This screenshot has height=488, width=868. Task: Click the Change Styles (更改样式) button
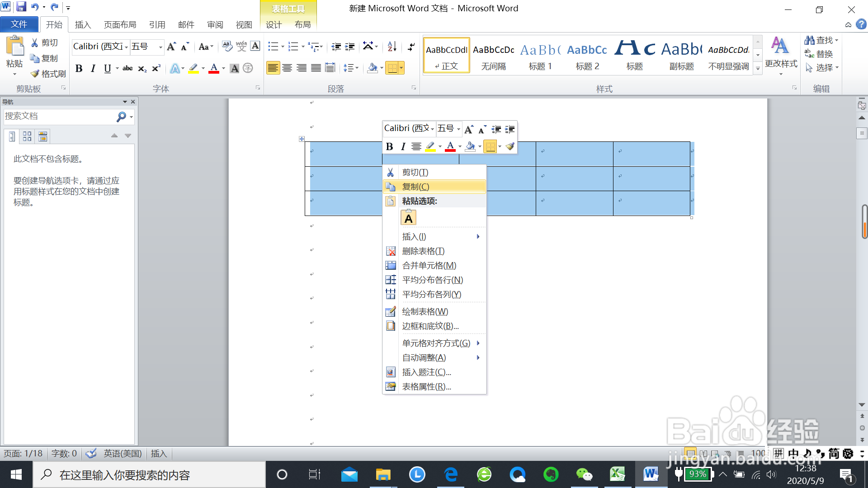(781, 55)
